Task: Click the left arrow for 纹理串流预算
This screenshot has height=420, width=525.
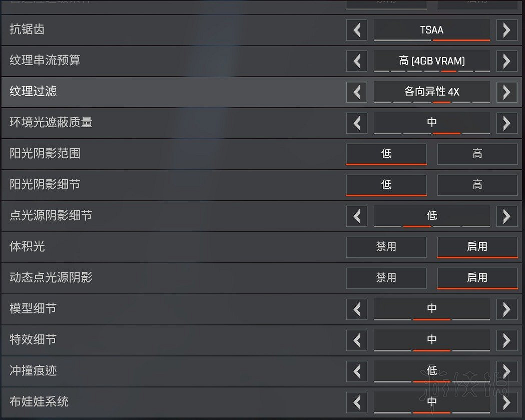Action: tap(357, 61)
